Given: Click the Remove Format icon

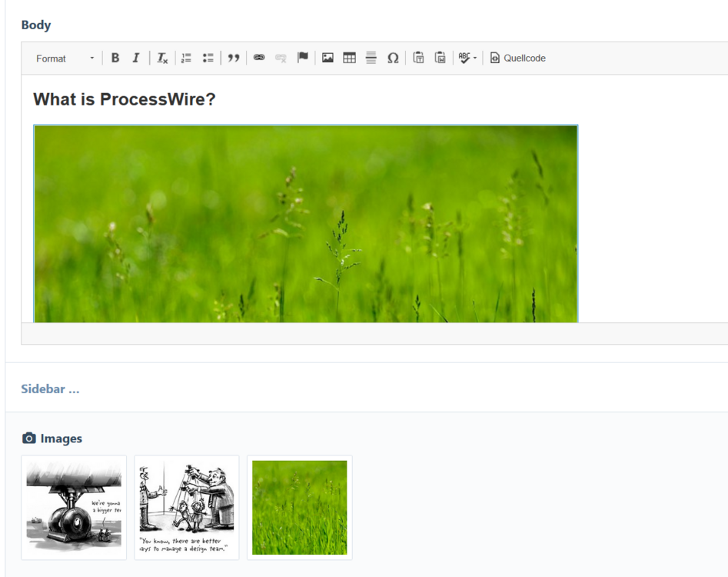Looking at the screenshot, I should tap(162, 58).
